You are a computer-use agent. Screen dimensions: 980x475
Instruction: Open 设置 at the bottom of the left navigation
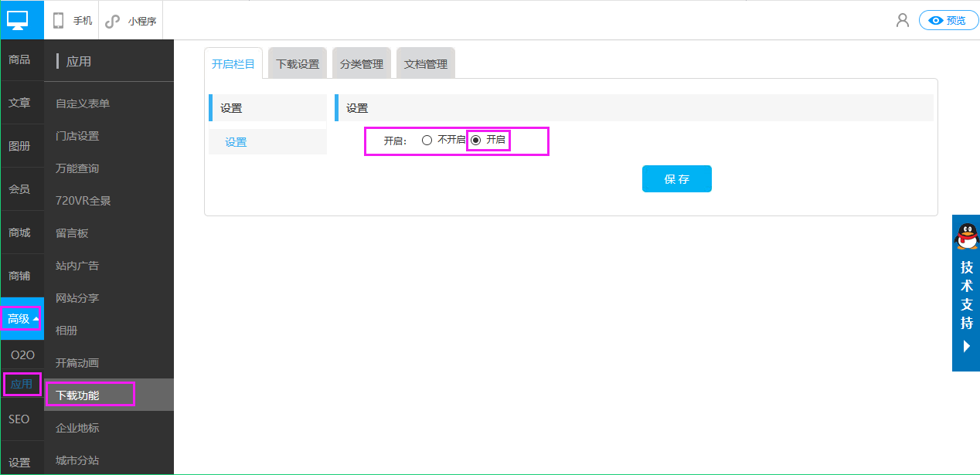pyautogui.click(x=19, y=463)
